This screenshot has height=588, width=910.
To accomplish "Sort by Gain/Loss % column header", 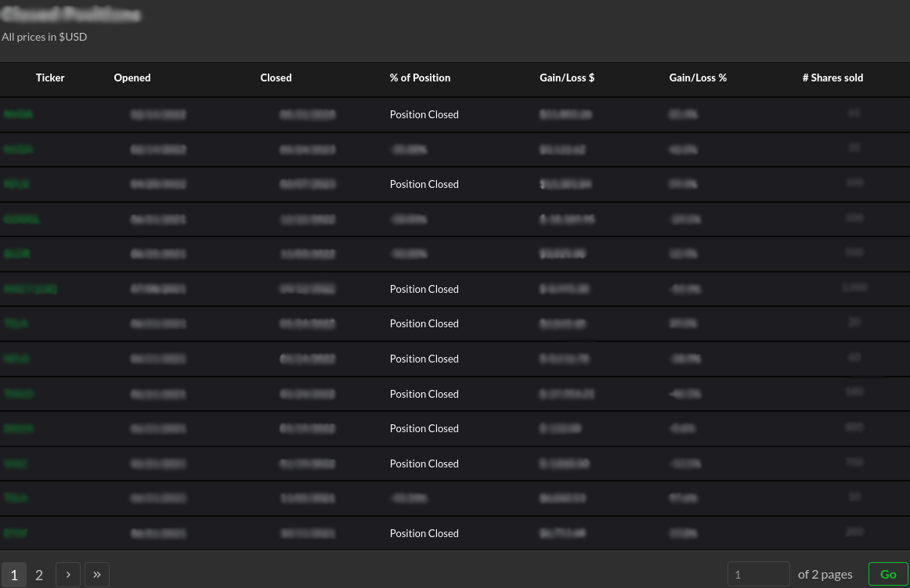I will [698, 78].
